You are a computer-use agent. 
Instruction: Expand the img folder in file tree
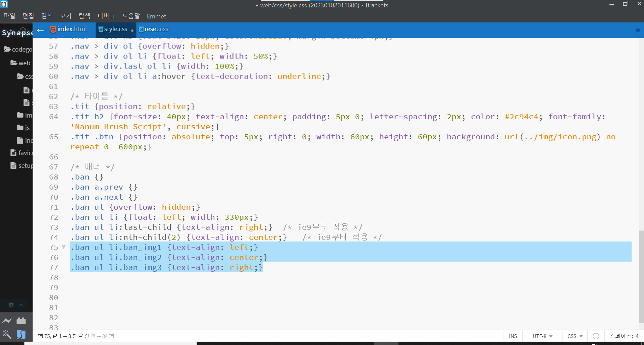pyautogui.click(x=25, y=115)
